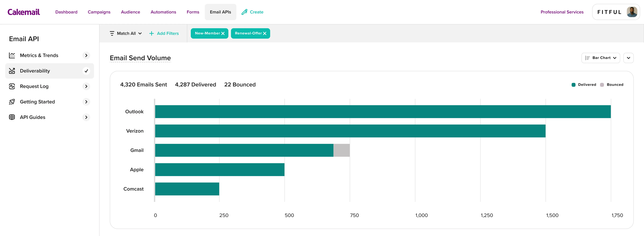Open the Bar Chart type dropdown
The height and width of the screenshot is (236, 644).
tap(601, 58)
